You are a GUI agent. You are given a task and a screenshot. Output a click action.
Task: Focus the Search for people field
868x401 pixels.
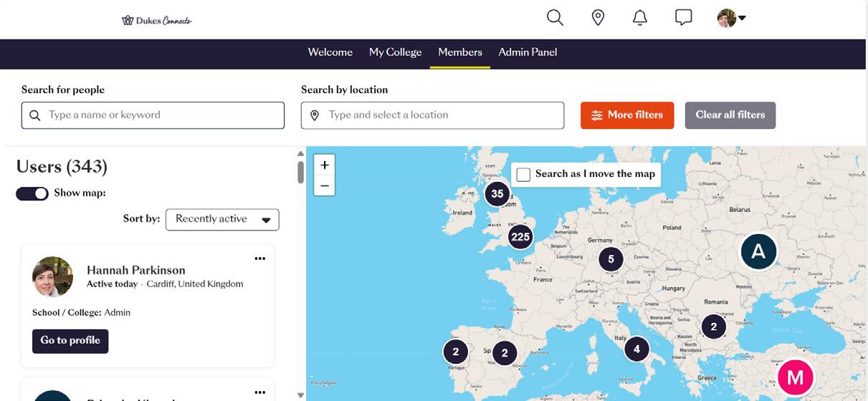[x=153, y=115]
